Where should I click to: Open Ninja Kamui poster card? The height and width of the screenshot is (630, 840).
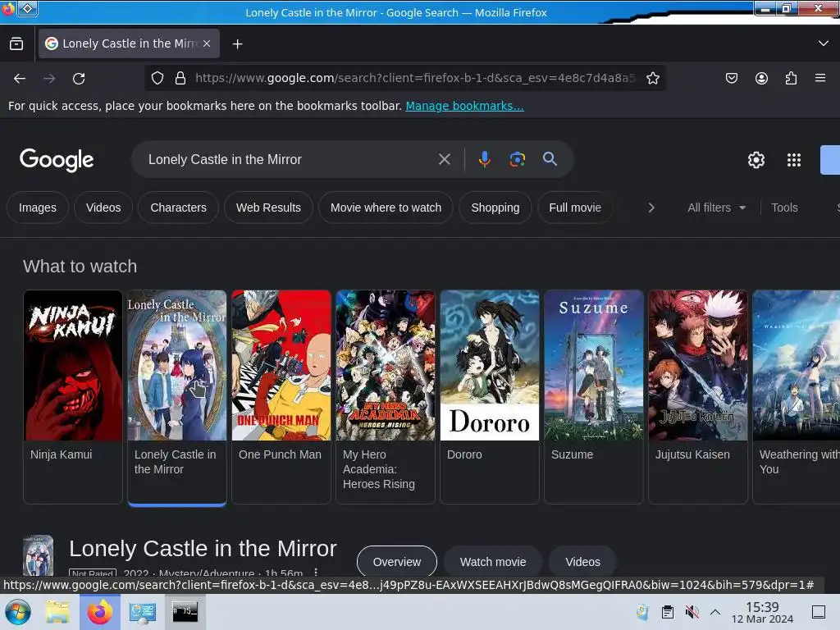coord(73,396)
